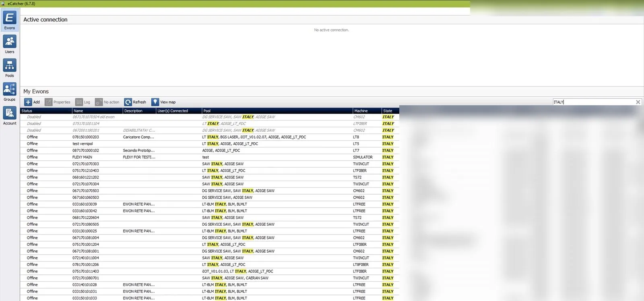
Task: Click the Log toolbar icon
Action: [x=79, y=102]
